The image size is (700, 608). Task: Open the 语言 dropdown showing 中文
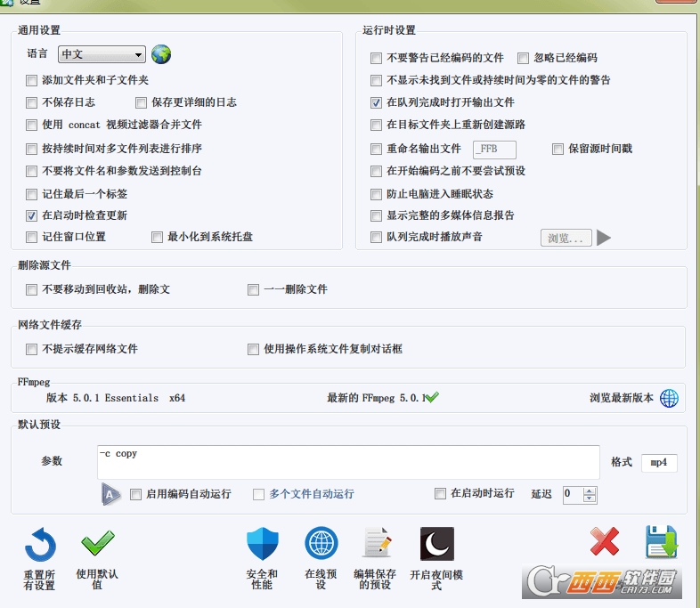pyautogui.click(x=102, y=54)
